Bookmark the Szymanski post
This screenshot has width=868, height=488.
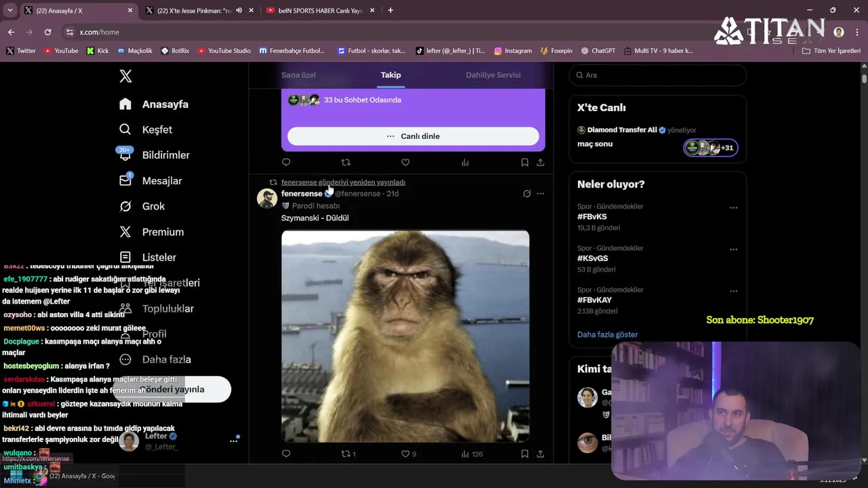pos(525,454)
